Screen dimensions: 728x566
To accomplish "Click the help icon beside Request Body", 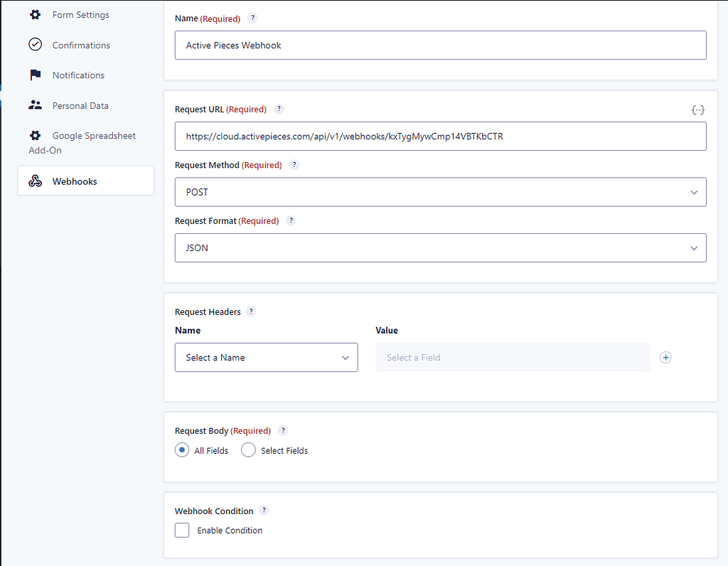I will click(283, 430).
